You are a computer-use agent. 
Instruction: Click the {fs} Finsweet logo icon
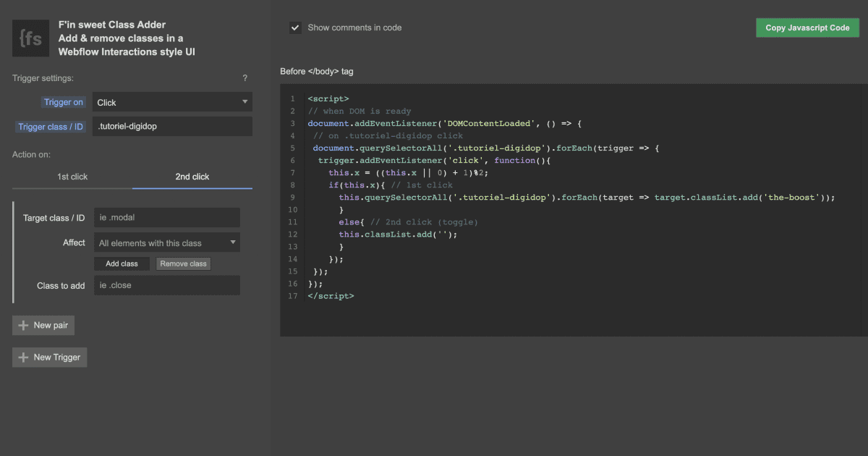(30, 38)
